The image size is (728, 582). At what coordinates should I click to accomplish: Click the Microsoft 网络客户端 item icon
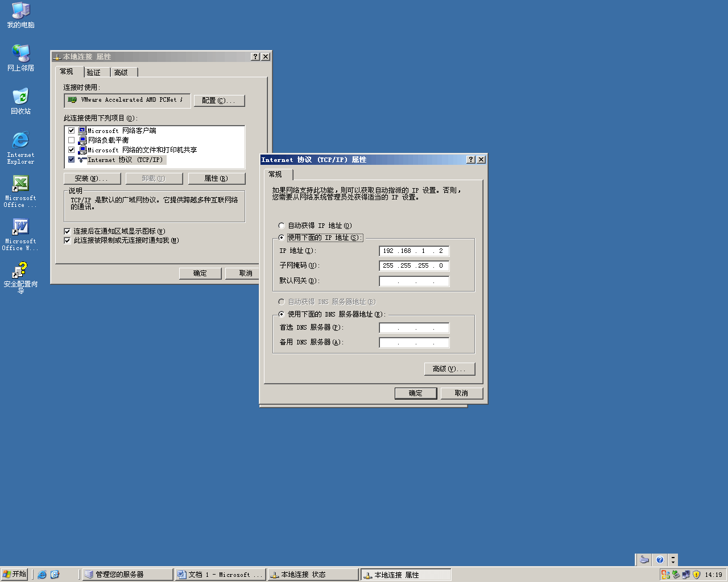pyautogui.click(x=82, y=131)
